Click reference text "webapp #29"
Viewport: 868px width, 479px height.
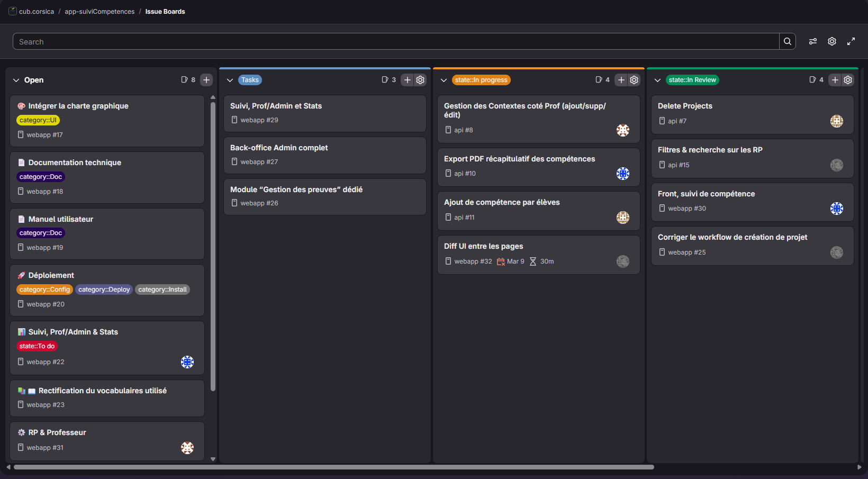point(259,120)
